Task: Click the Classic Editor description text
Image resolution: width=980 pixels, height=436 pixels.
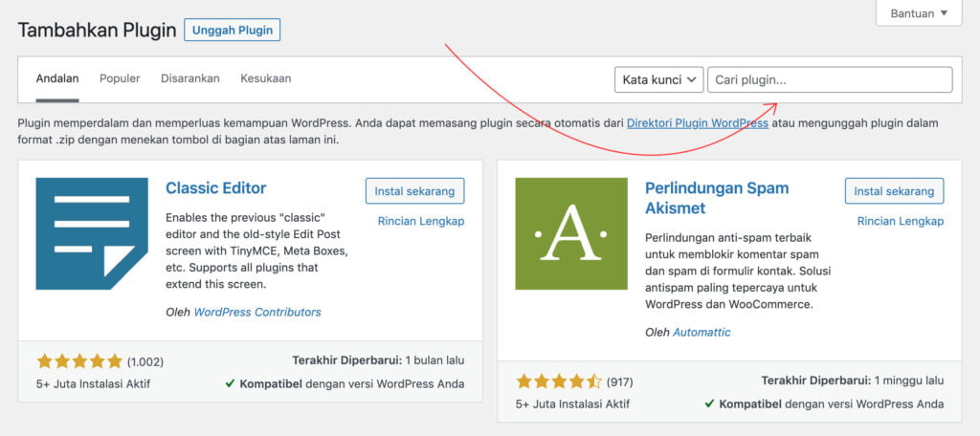Action: (256, 251)
